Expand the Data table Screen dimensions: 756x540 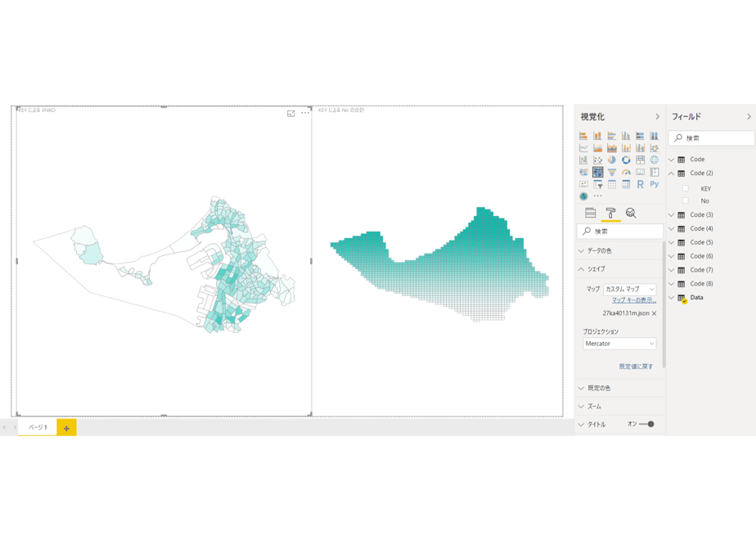pyautogui.click(x=671, y=298)
